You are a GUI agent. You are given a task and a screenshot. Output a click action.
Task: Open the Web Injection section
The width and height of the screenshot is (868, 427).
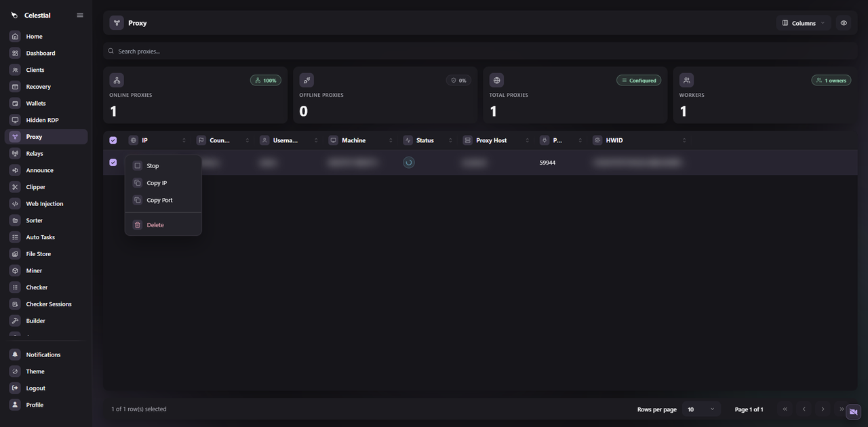pos(46,203)
